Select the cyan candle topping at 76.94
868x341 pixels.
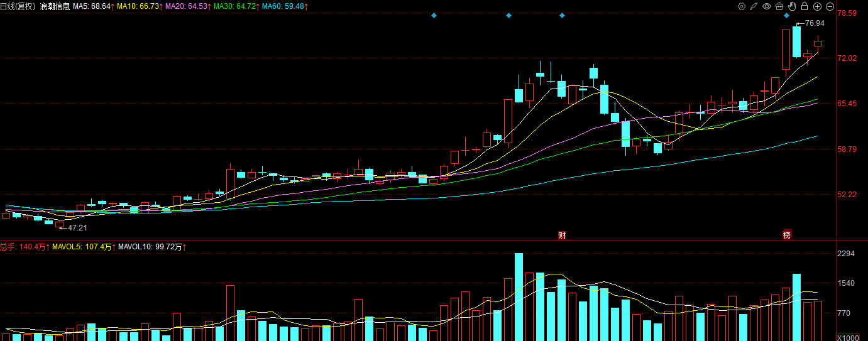(x=796, y=42)
